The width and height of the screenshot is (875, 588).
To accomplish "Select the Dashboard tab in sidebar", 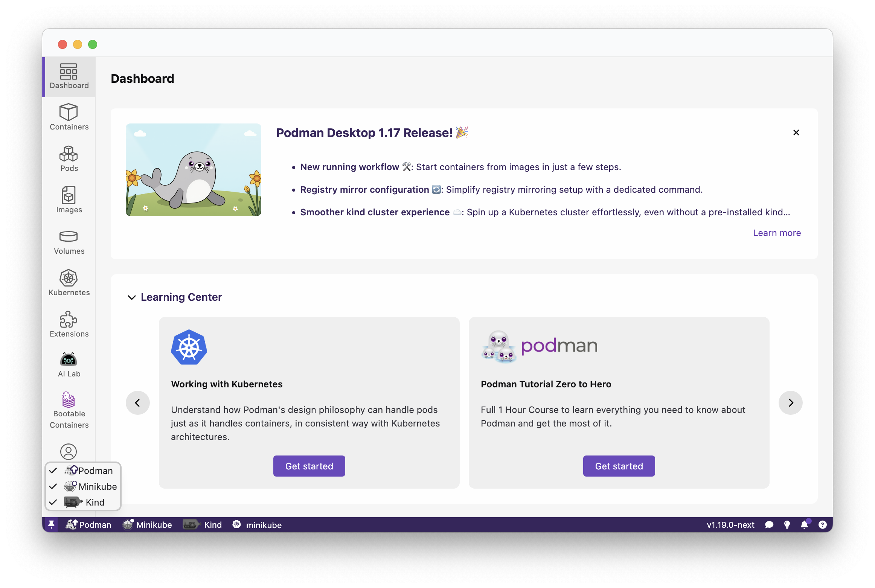I will (x=69, y=76).
